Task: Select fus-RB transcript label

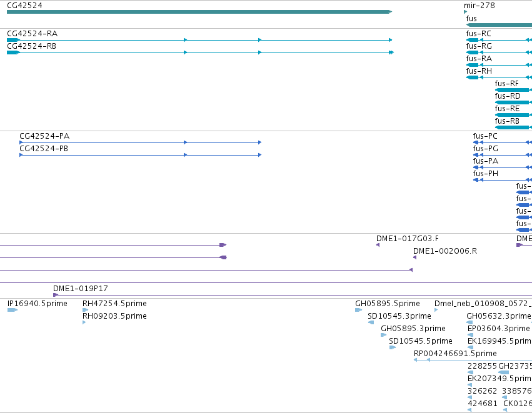Action: pyautogui.click(x=507, y=121)
